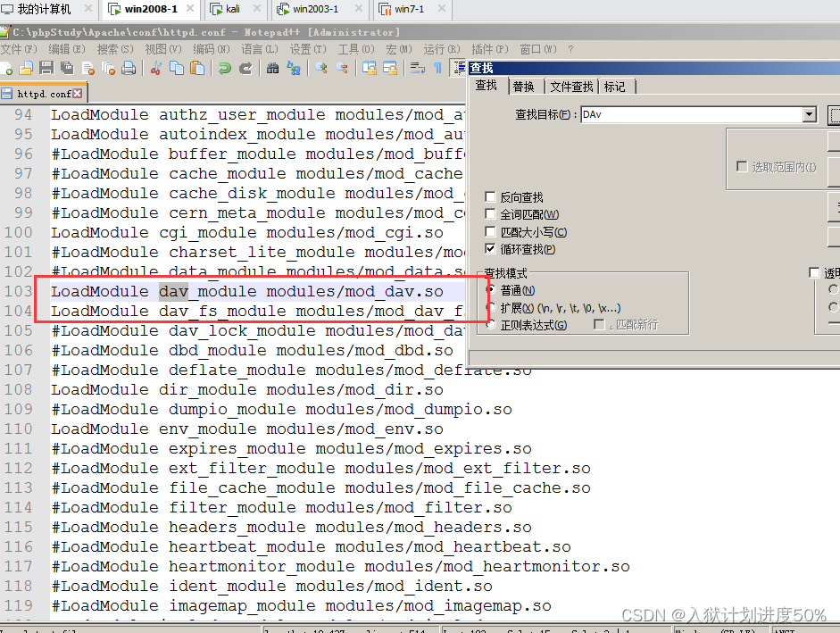This screenshot has width=840, height=633.
Task: Toggle Show all characters pilcrow icon
Action: coord(437,68)
